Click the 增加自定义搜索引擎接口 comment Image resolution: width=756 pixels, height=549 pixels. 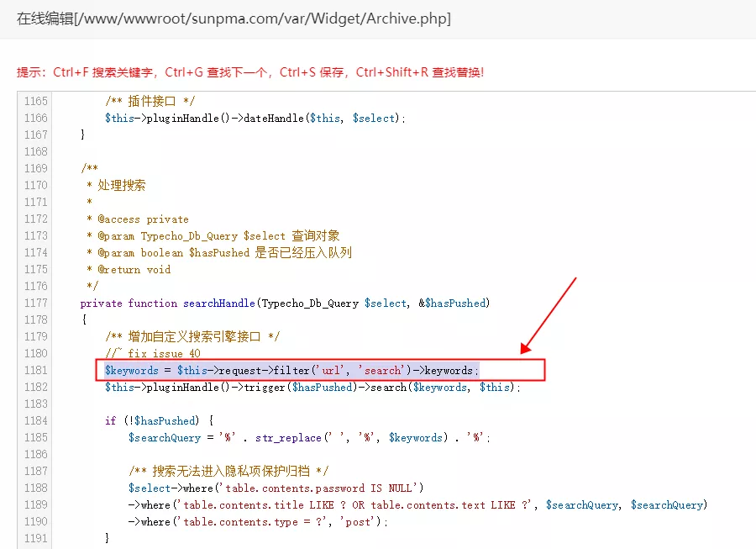192,337
